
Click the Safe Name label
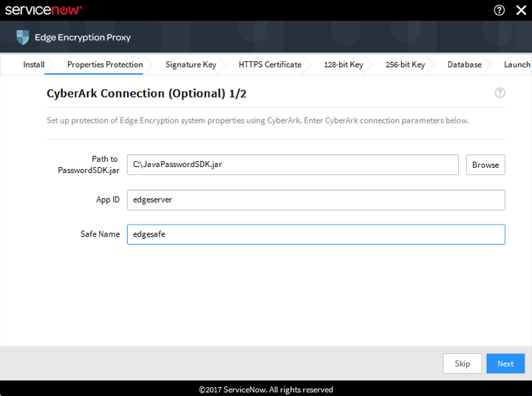point(100,234)
